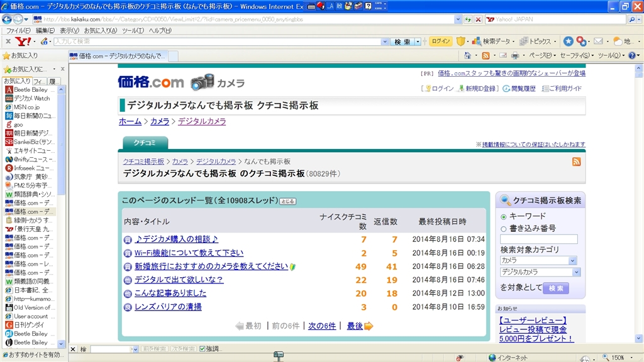The image size is (644, 362).
Task: Close the favorites side panel
Action: click(62, 69)
